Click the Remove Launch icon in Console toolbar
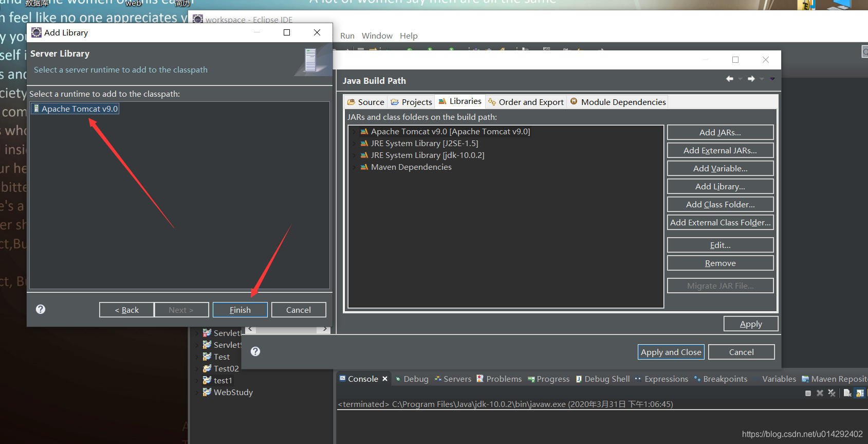 point(820,393)
